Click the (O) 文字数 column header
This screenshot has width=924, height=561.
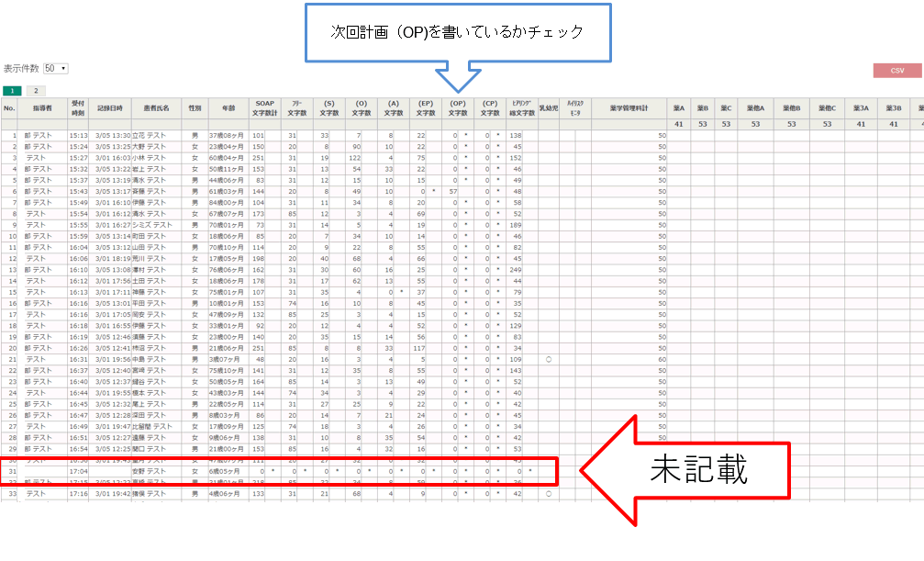(362, 108)
